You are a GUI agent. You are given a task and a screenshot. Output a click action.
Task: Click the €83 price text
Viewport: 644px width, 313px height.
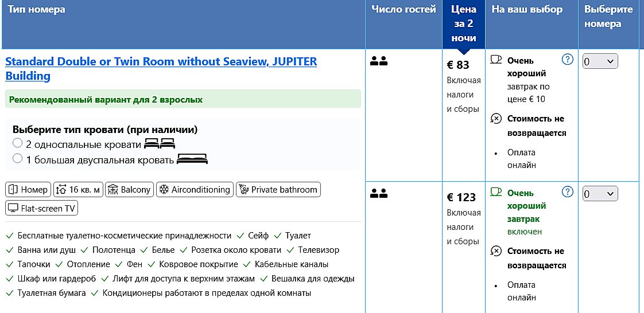coord(458,65)
